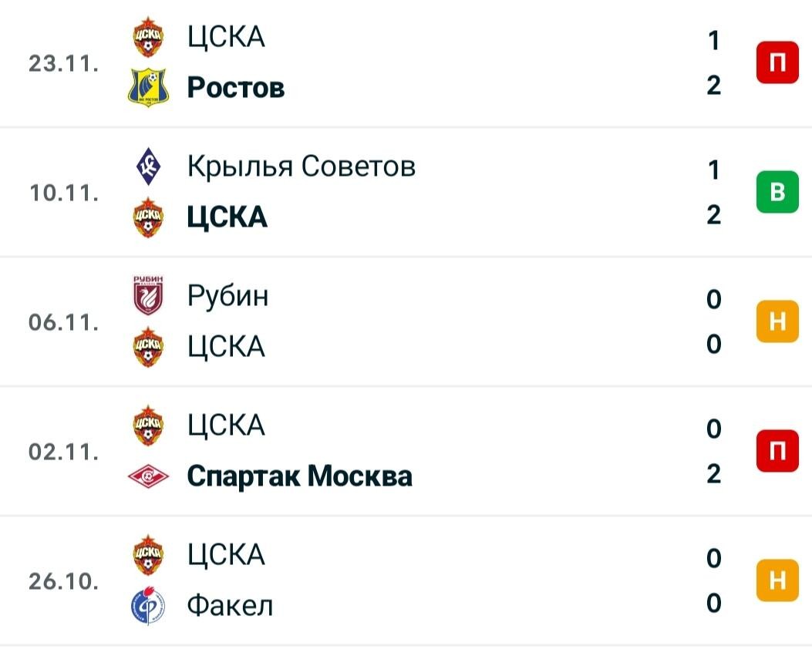Click the CSKA logo in the 26.10 match
812x666 pixels.
click(148, 555)
